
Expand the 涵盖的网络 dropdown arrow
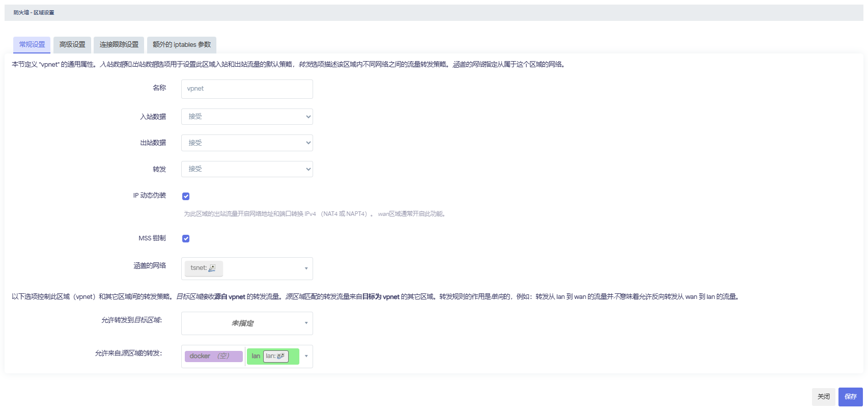point(306,268)
